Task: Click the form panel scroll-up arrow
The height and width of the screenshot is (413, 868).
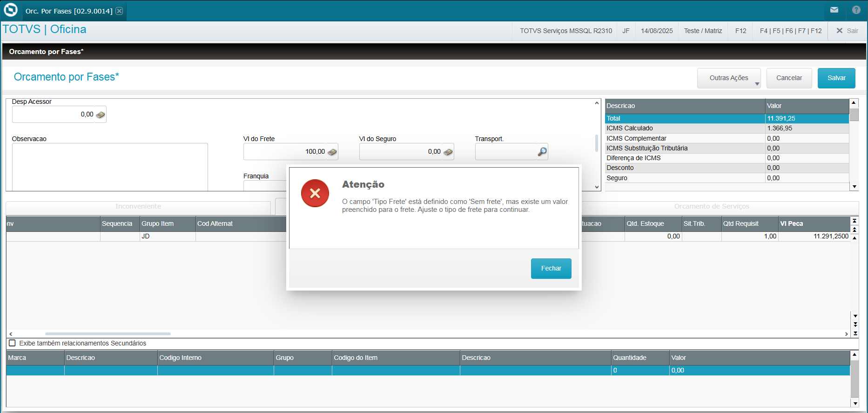Action: (x=597, y=103)
